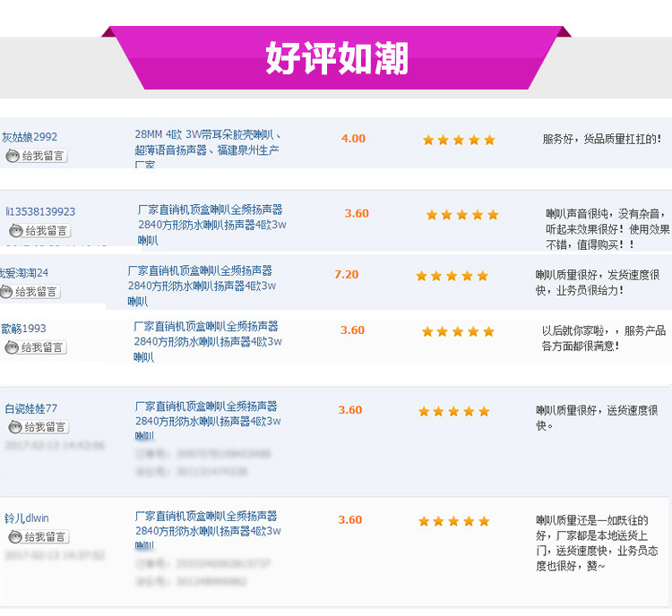Click 给我留言 button under 灰姑娘2992

point(37,156)
